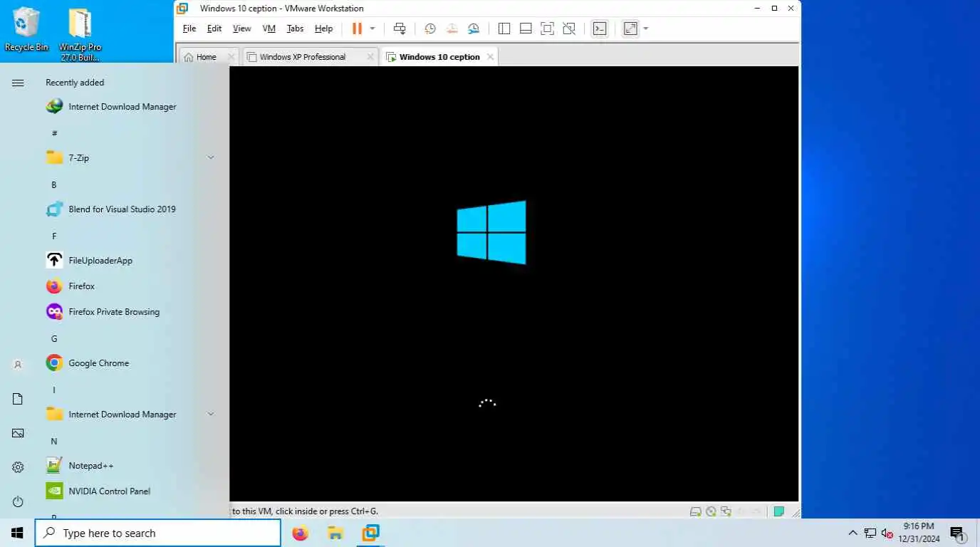Click the orange Suspend VM button
This screenshot has height=547, width=980.
point(357,28)
